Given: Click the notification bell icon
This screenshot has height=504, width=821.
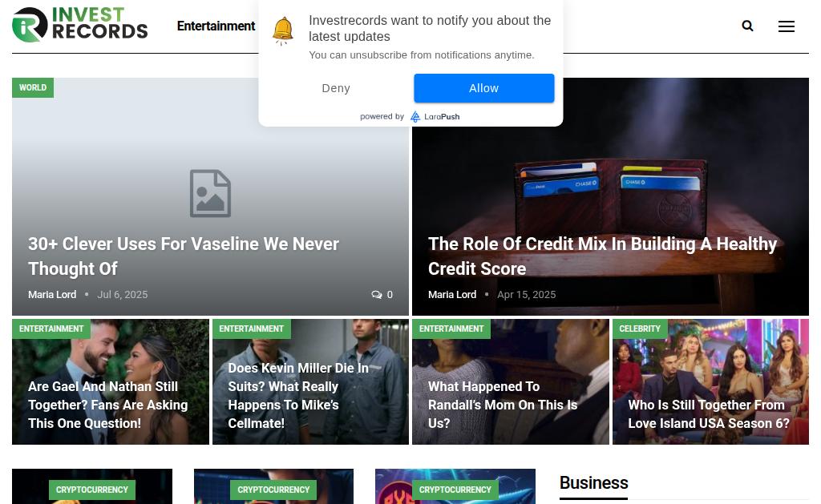Looking at the screenshot, I should tap(283, 30).
